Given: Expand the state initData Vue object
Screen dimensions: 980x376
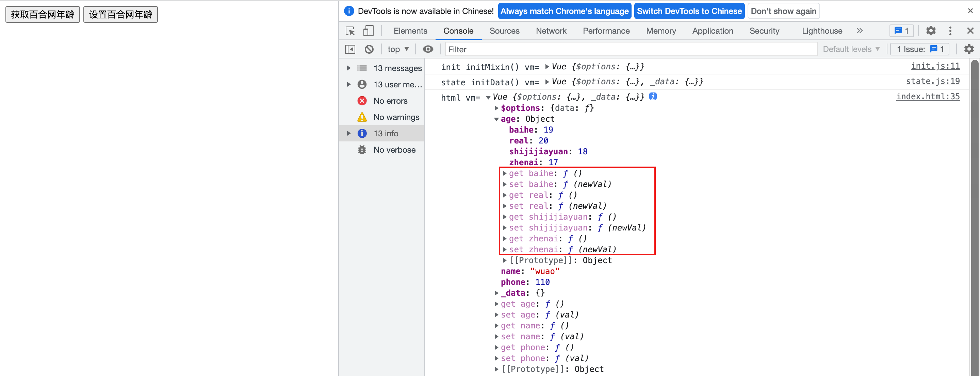Looking at the screenshot, I should 547,82.
